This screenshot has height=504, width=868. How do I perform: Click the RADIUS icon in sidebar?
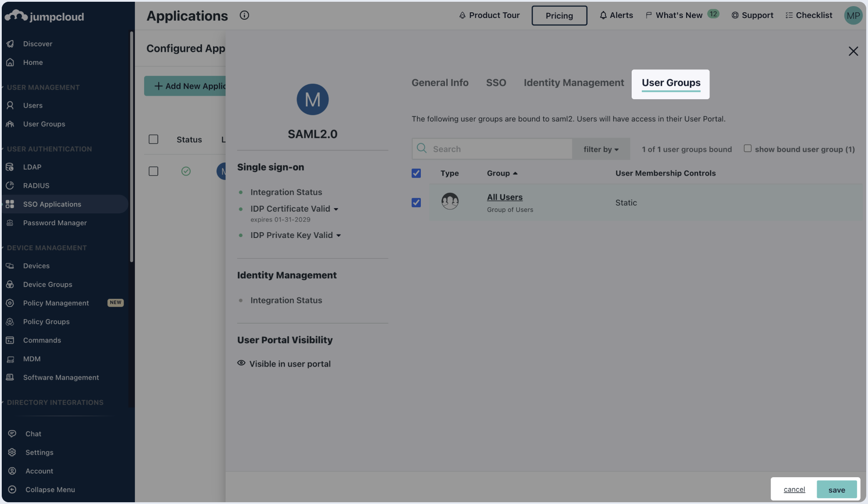10,185
